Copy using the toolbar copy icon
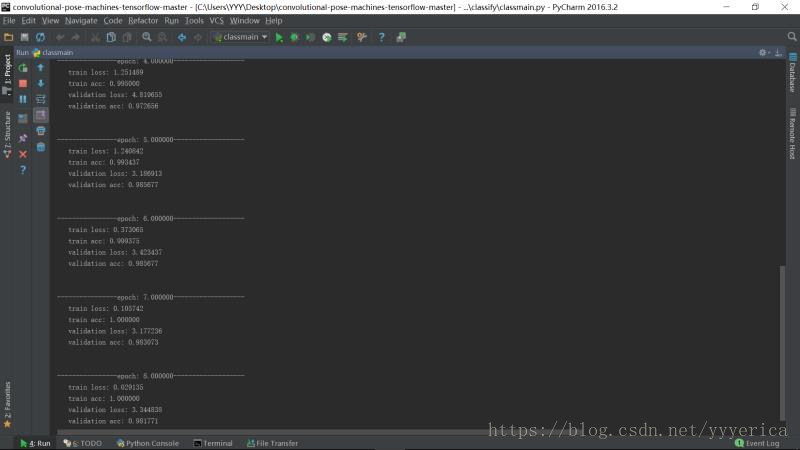Screen dimensions: 800x450 pos(111,37)
